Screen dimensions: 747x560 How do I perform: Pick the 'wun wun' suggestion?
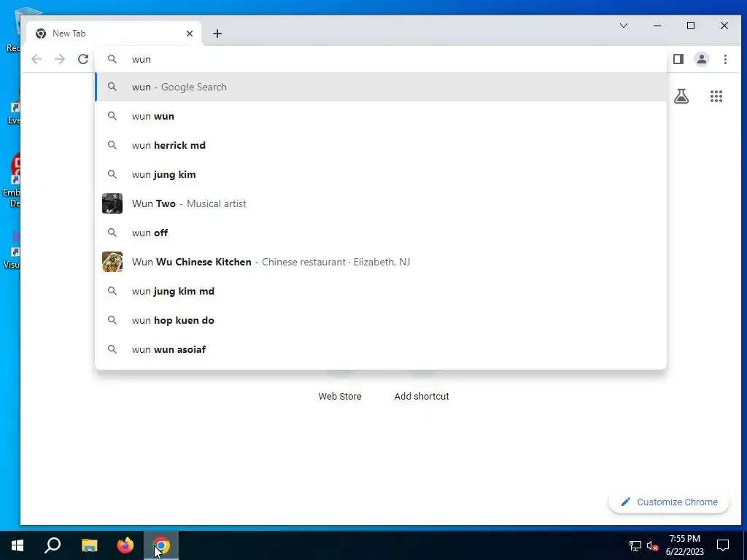click(x=381, y=116)
